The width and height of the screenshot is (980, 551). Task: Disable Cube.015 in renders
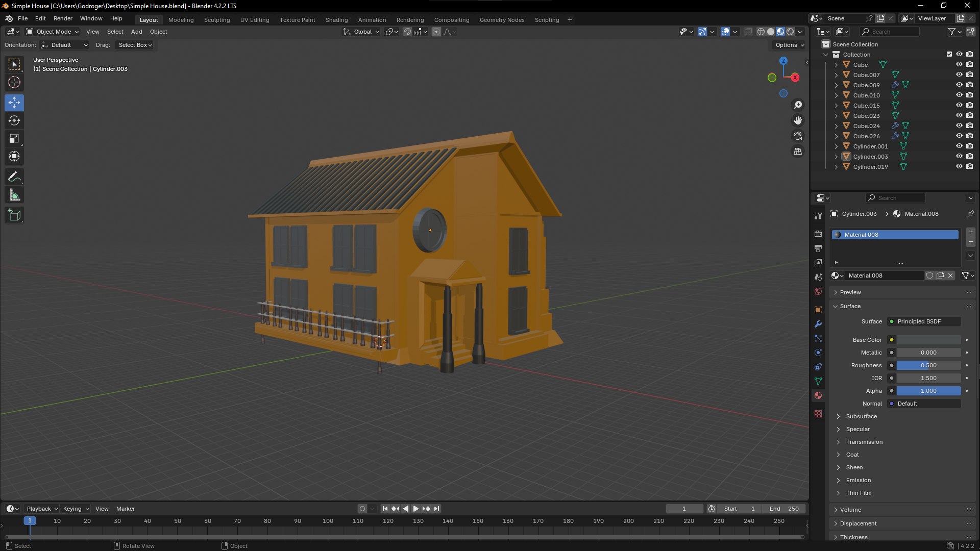coord(969,105)
